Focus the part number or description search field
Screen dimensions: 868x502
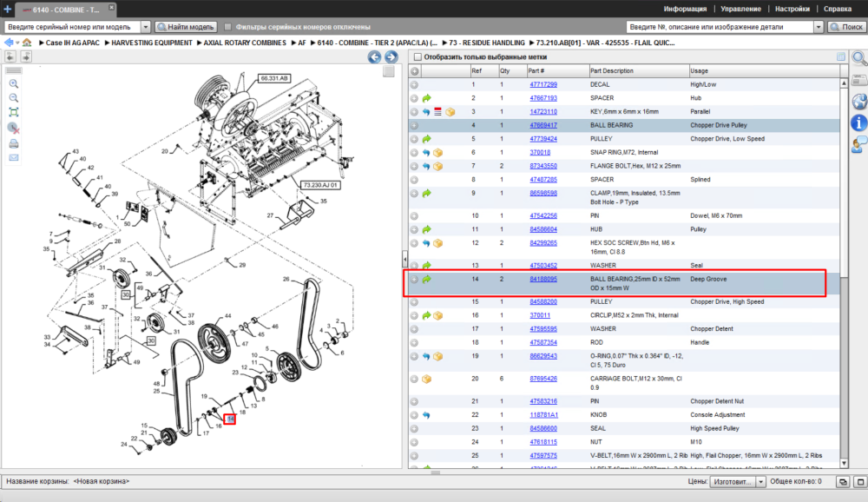[720, 27]
